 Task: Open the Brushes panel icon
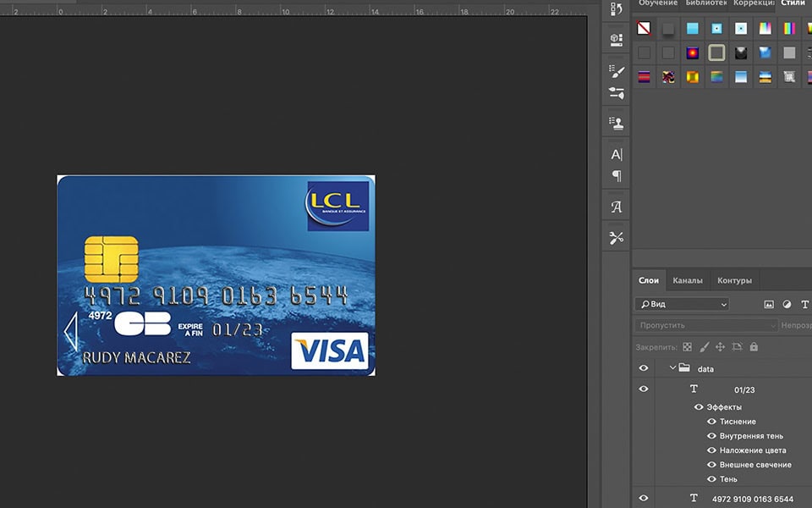pyautogui.click(x=617, y=93)
